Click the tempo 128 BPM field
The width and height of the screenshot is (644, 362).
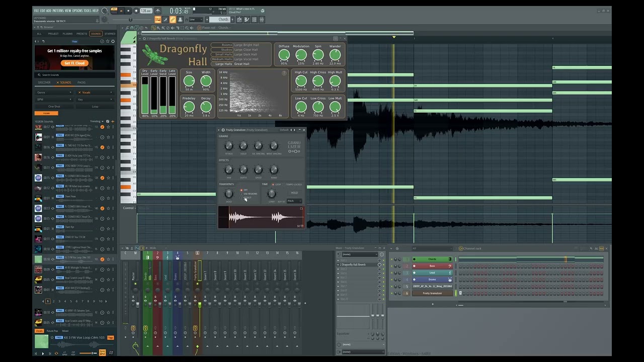146,11
